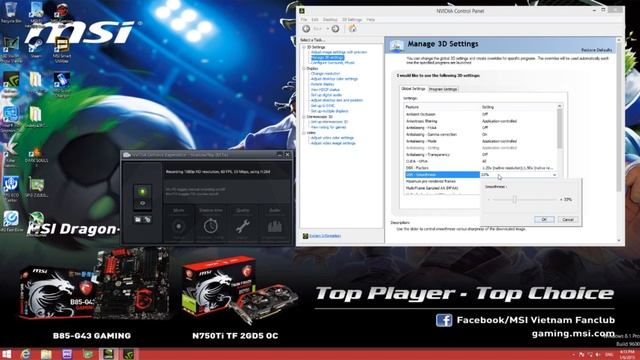
Task: Open the DARK SOULS II desktop shortcut
Action: (x=36, y=156)
